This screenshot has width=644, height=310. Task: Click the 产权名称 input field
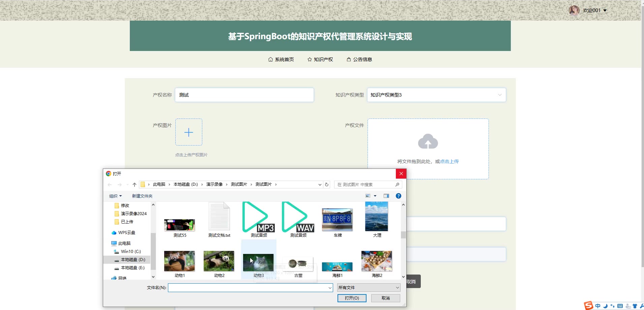244,95
